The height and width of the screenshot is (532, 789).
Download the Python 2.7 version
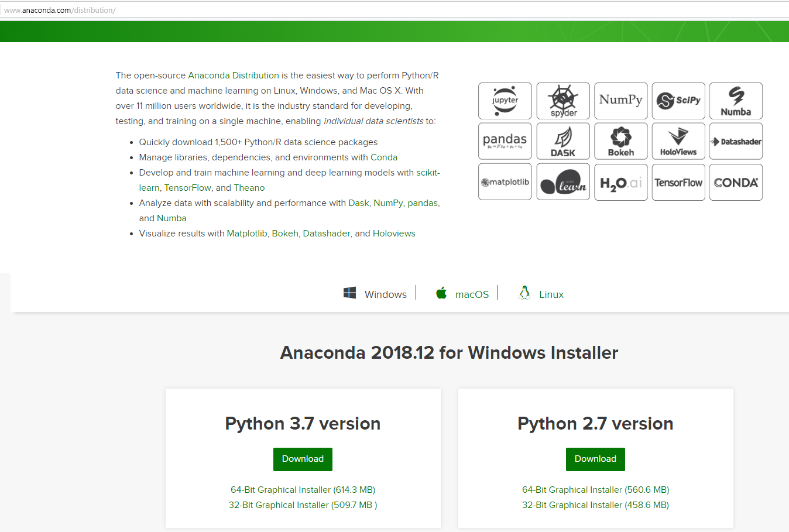pos(595,459)
